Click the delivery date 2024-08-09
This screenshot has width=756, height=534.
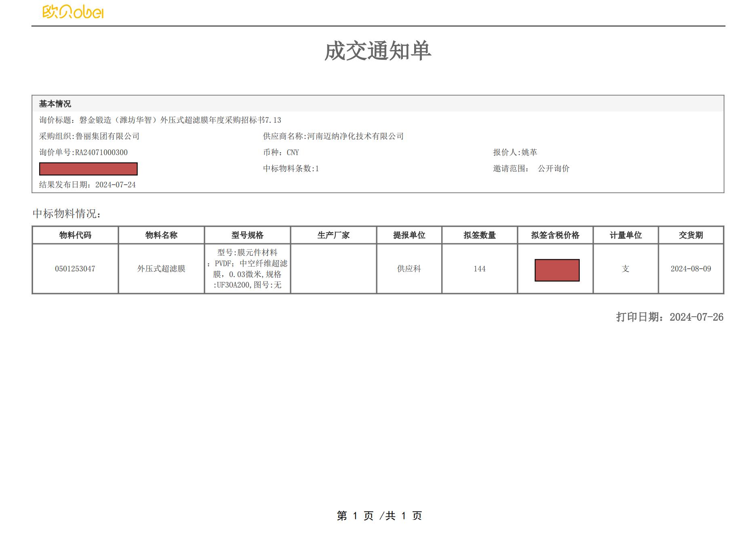point(691,269)
